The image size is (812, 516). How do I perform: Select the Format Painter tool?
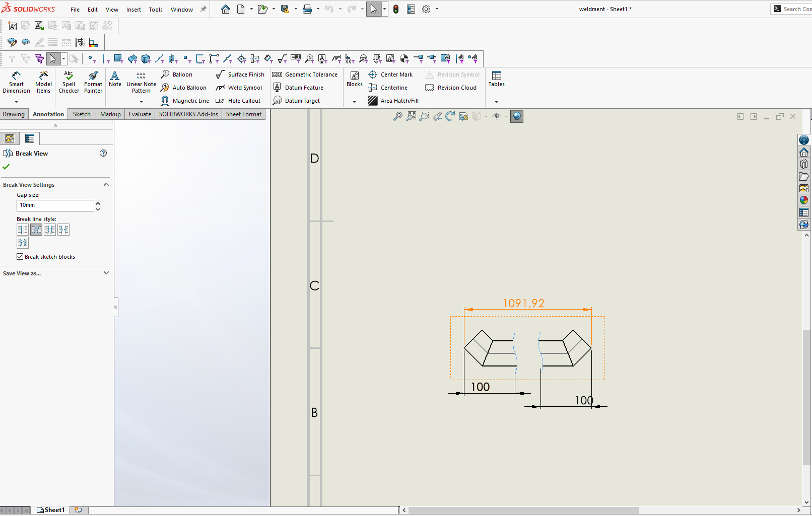point(93,82)
